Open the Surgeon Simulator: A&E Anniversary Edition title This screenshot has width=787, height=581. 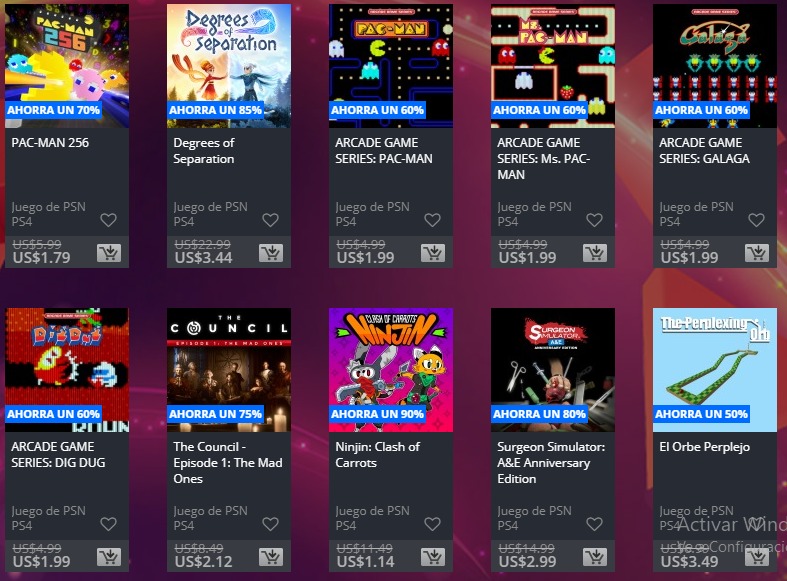pos(551,463)
